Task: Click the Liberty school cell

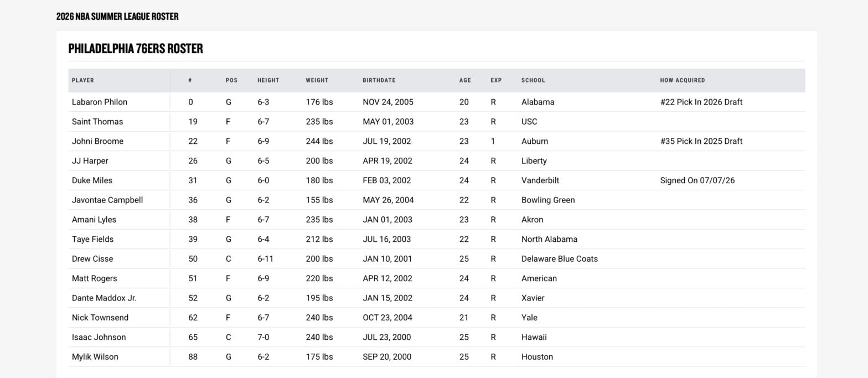Action: point(534,161)
